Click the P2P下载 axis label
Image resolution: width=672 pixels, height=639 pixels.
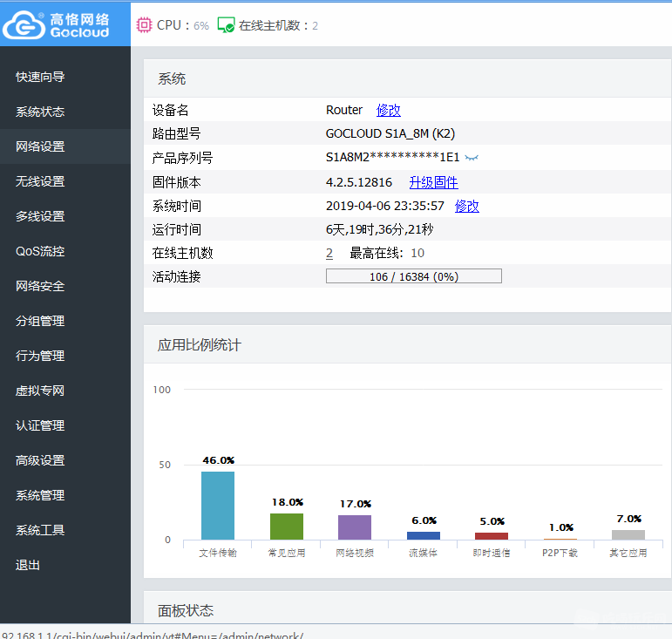(x=560, y=553)
